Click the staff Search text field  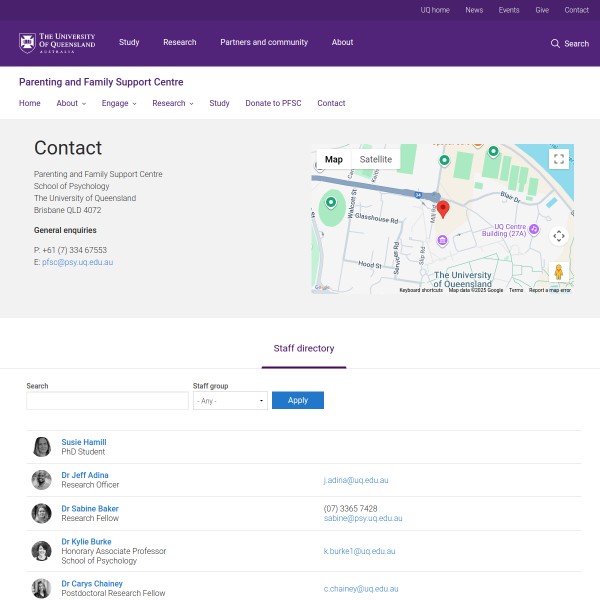(x=107, y=400)
